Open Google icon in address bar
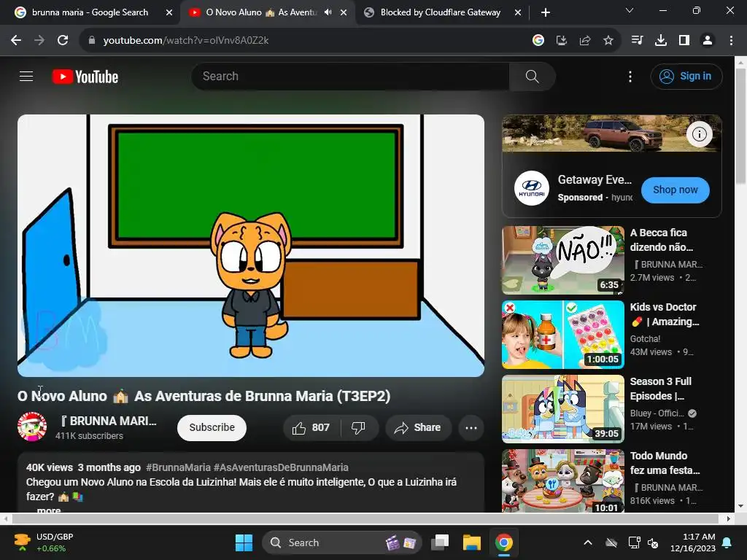The height and width of the screenshot is (560, 747). (538, 41)
